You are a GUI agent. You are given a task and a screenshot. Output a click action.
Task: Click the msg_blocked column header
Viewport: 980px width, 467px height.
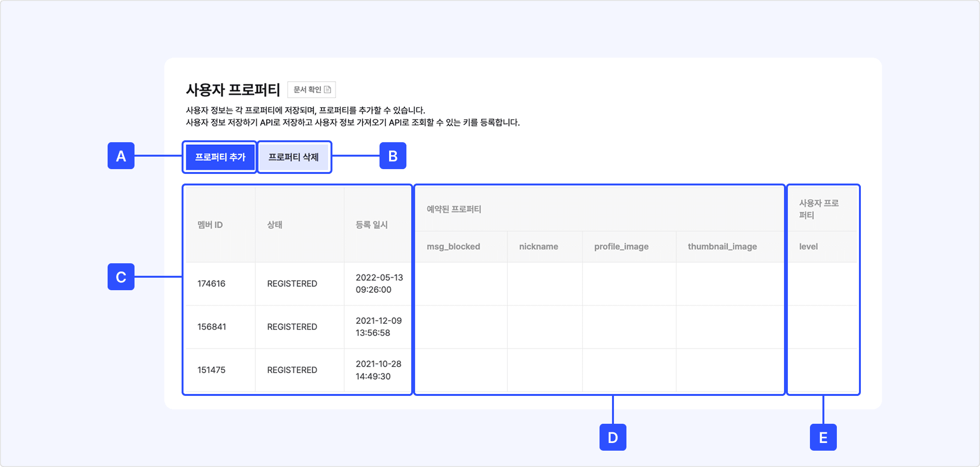coord(453,246)
